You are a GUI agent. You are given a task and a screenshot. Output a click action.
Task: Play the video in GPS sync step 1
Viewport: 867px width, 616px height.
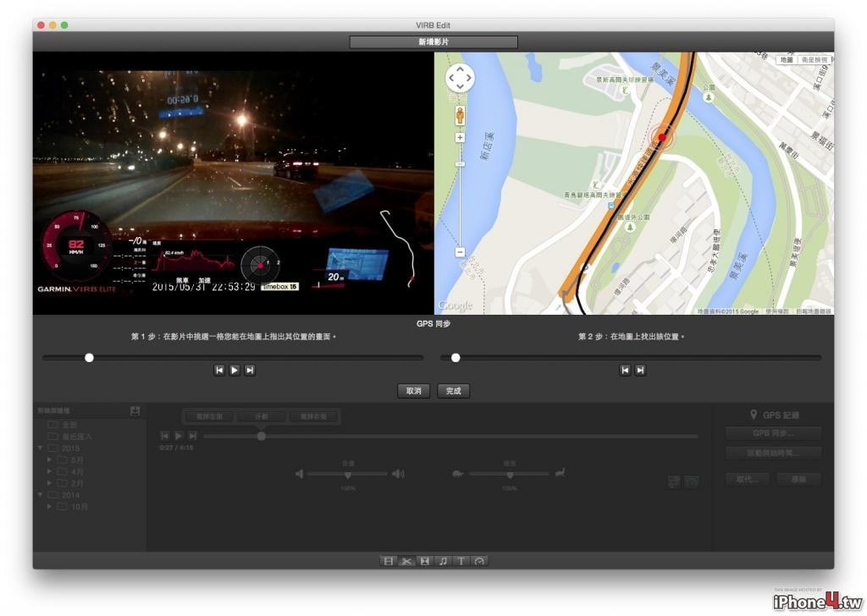click(235, 370)
